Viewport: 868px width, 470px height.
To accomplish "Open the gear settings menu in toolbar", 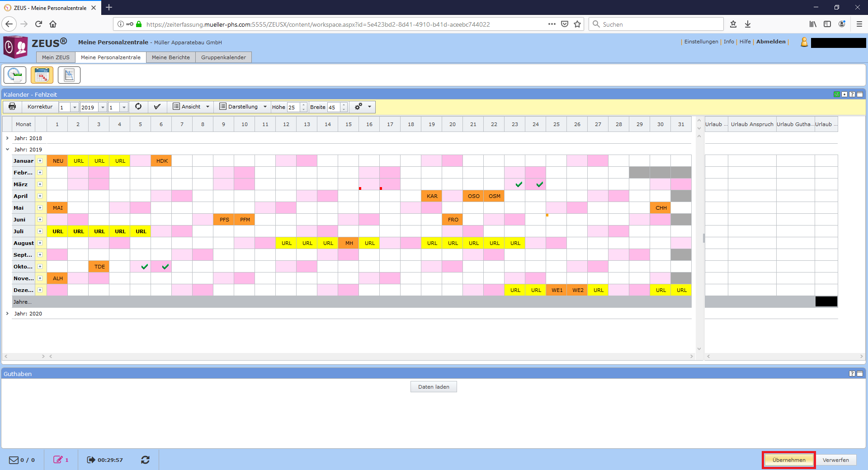I will [x=363, y=107].
